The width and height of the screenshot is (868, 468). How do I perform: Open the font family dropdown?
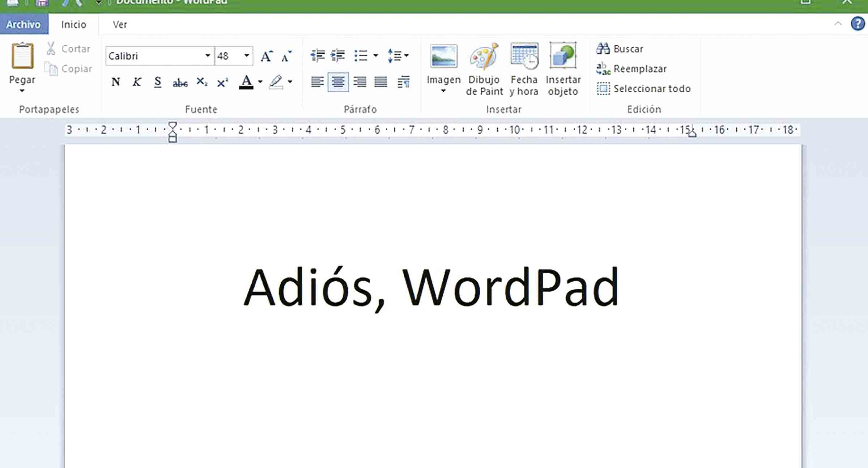tap(207, 56)
